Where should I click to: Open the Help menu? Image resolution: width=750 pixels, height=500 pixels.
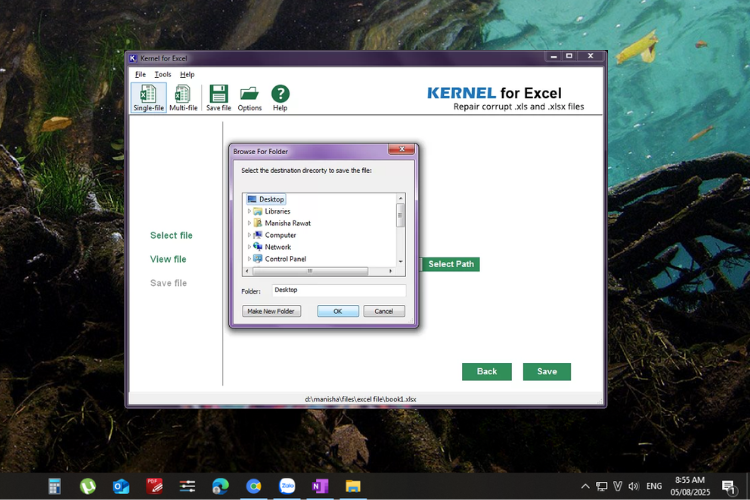tap(187, 74)
